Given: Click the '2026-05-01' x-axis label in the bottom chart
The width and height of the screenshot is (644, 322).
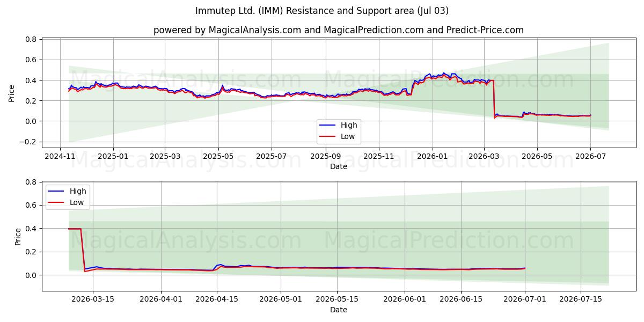Looking at the screenshot, I should point(281,299).
